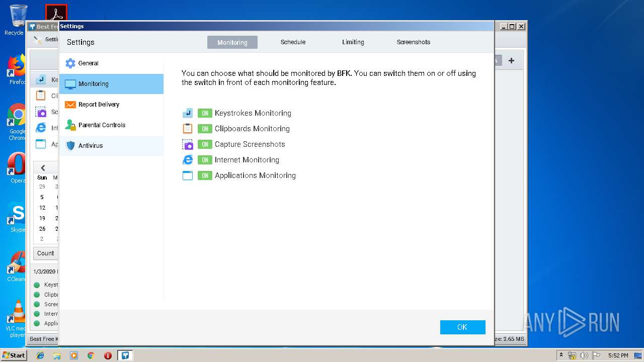The image size is (644, 362).
Task: Open Antivirus shield icon
Action: (70, 146)
